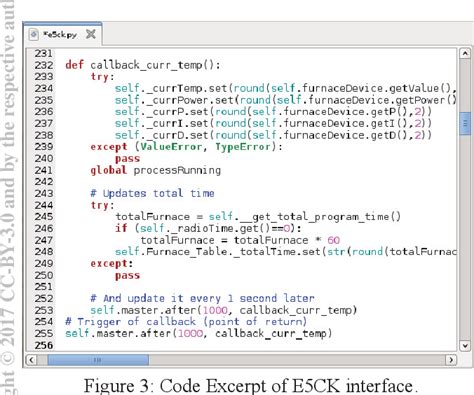Click the 'self._currP.set' code line
Viewport: 474px width, 395px height.
tap(273, 112)
